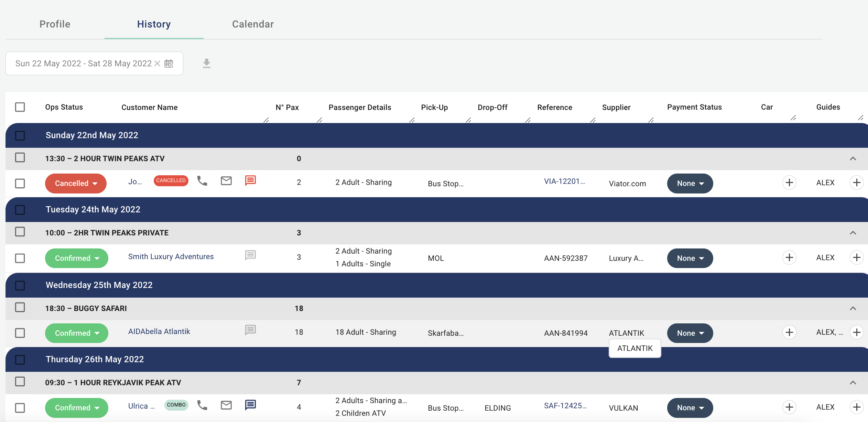This screenshot has width=868, height=422.
Task: Add car to VIA-12201 booking
Action: point(789,182)
